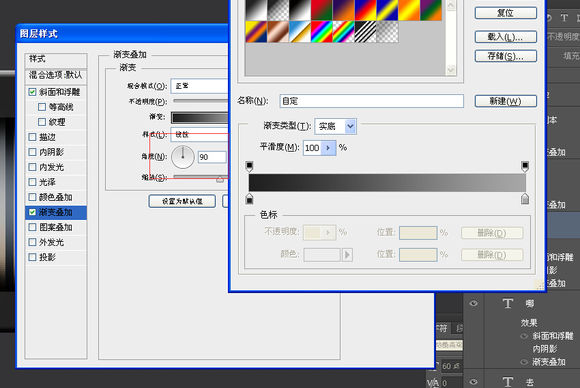This screenshot has width=580, height=388.
Task: Pick the transparent diagonal stripes gradient preset
Action: (x=365, y=32)
